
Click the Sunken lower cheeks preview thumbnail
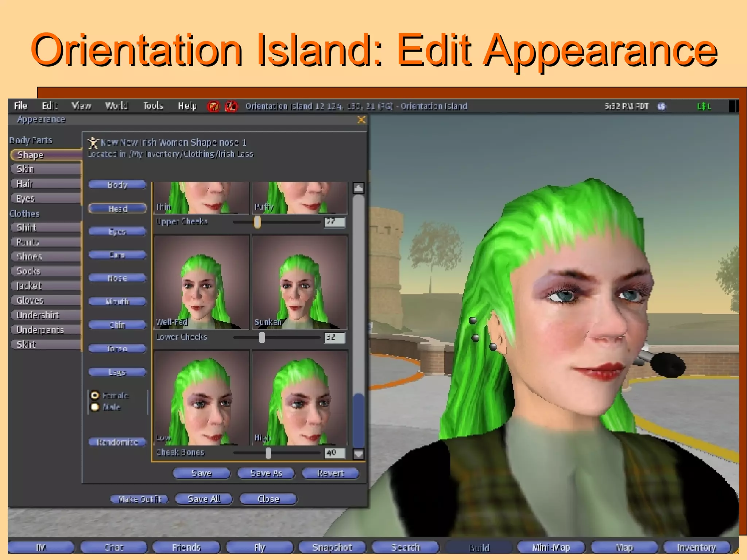coord(300,282)
